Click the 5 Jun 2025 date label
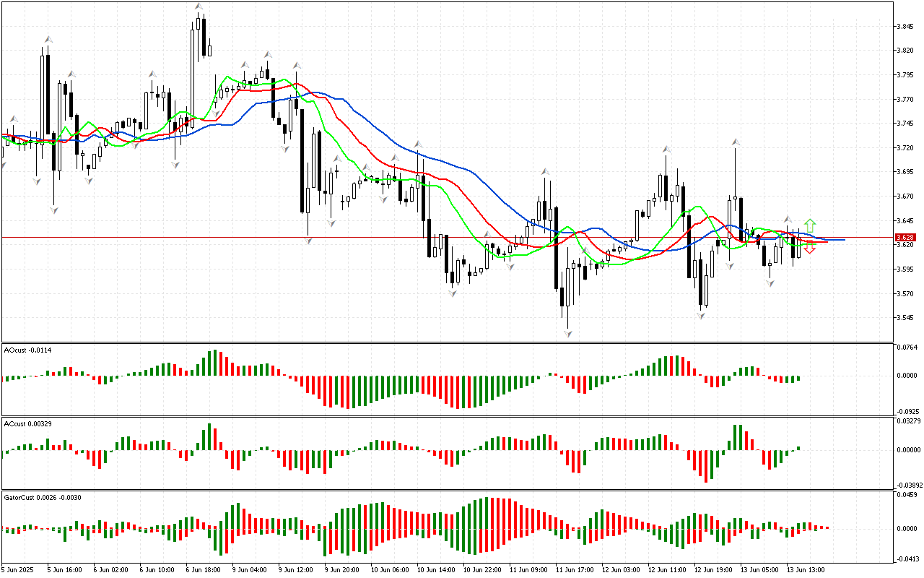 (x=17, y=569)
